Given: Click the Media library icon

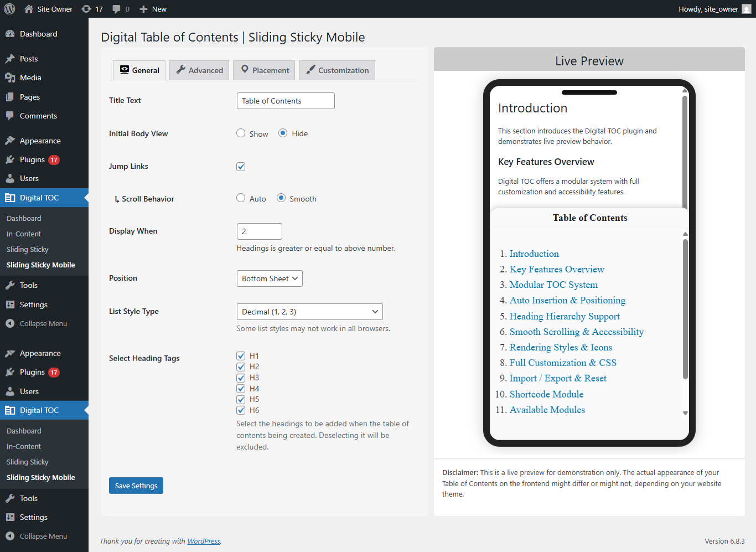Looking at the screenshot, I should 11,78.
